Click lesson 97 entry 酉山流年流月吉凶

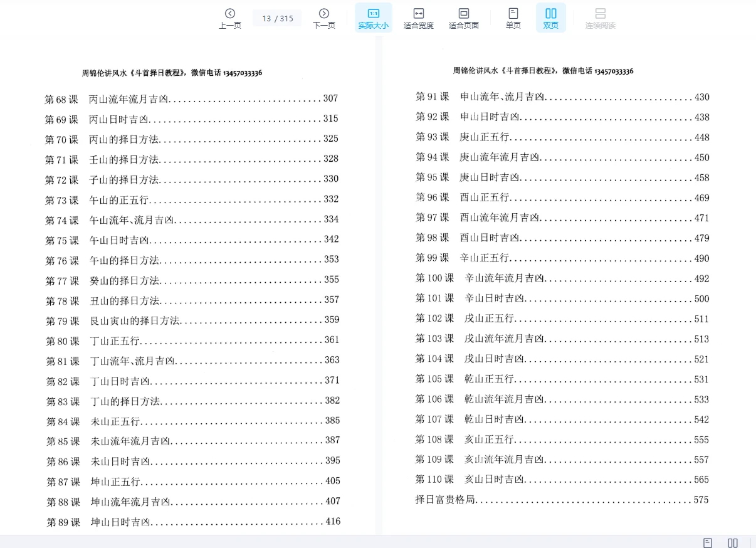pos(562,218)
